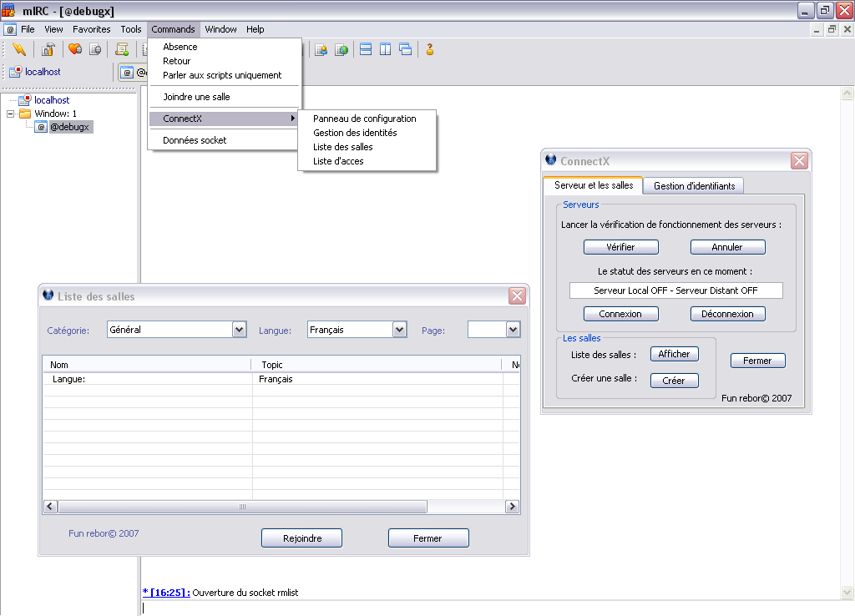This screenshot has height=616, width=855.
Task: Click Afficher to show room list
Action: click(x=674, y=355)
